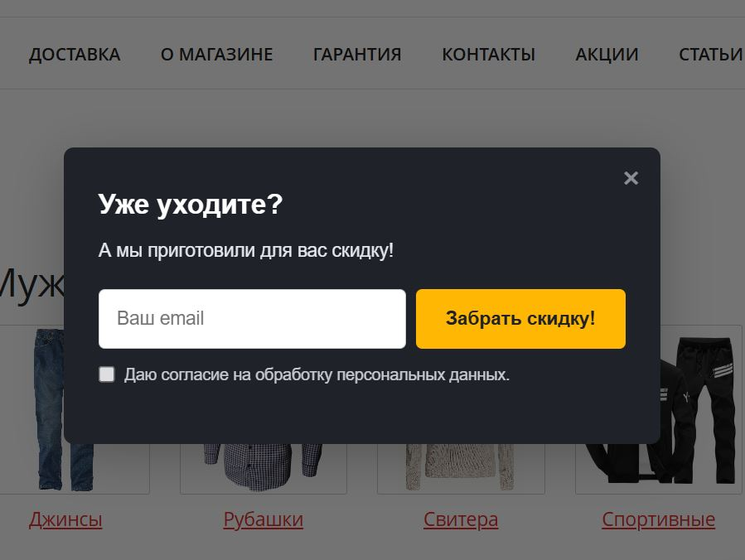Select КОНТАКТЫ in the top navigation
This screenshot has width=745, height=560.
pyautogui.click(x=488, y=55)
